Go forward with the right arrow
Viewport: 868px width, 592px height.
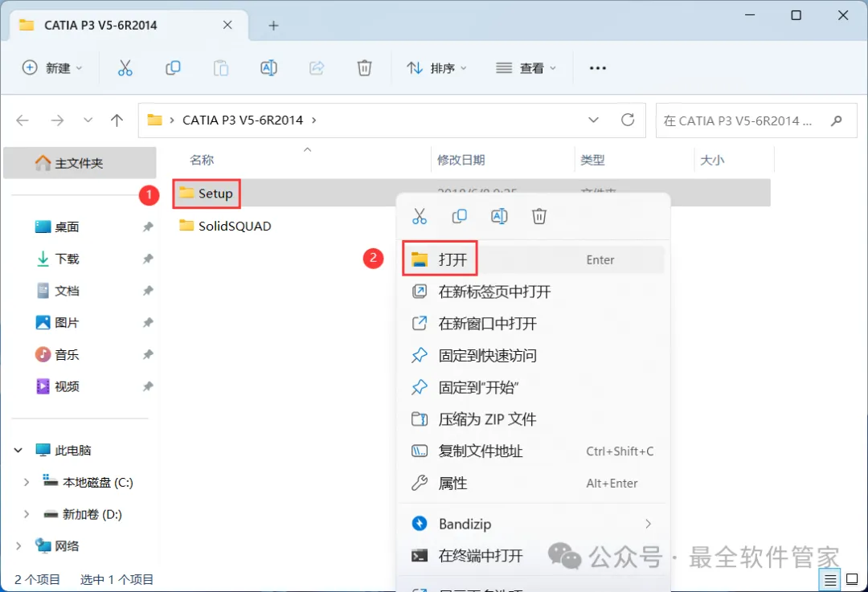point(58,120)
